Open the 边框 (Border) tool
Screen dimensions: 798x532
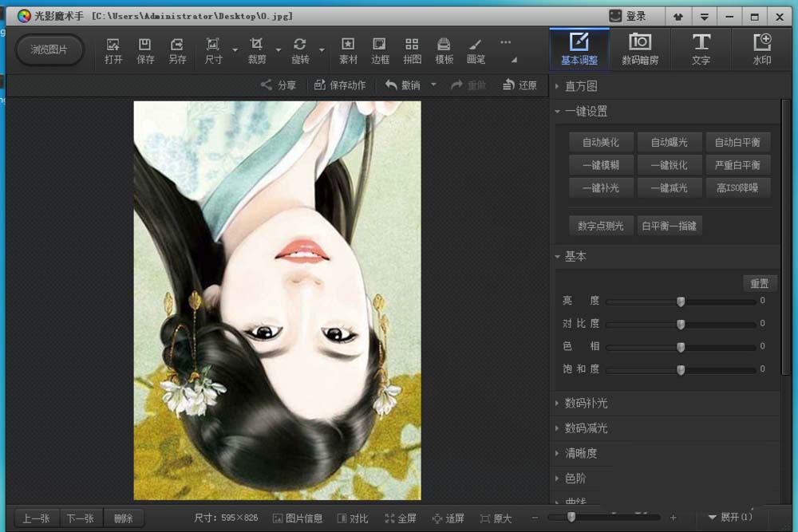(x=381, y=45)
